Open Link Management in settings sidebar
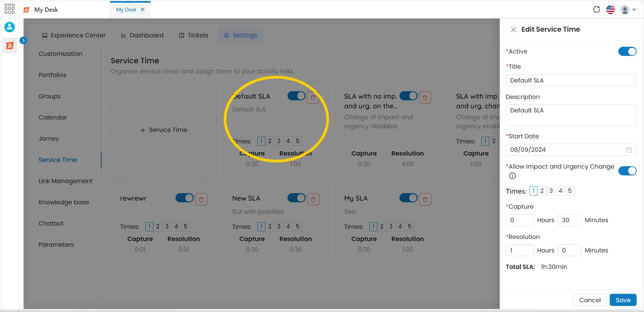Image resolution: width=644 pixels, height=312 pixels. coord(66,181)
